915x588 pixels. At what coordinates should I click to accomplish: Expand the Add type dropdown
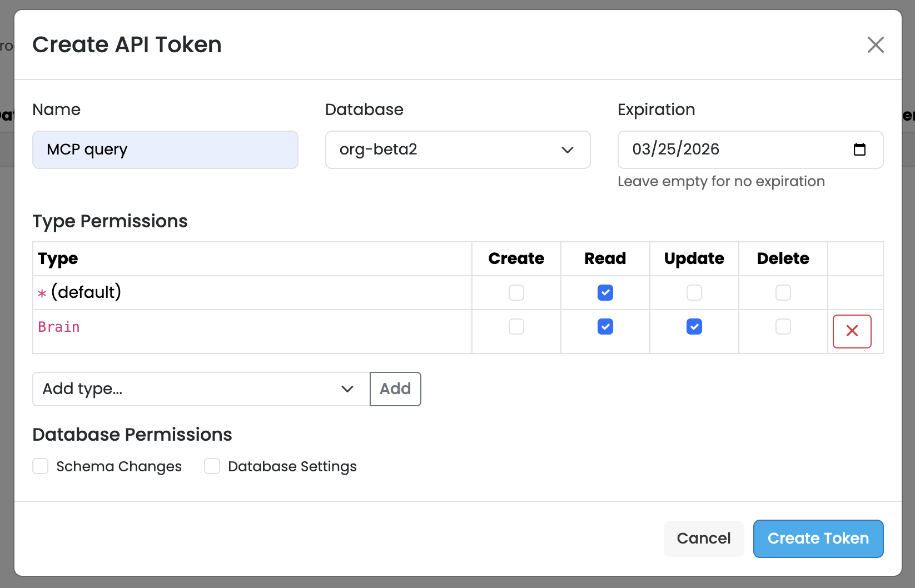click(347, 389)
